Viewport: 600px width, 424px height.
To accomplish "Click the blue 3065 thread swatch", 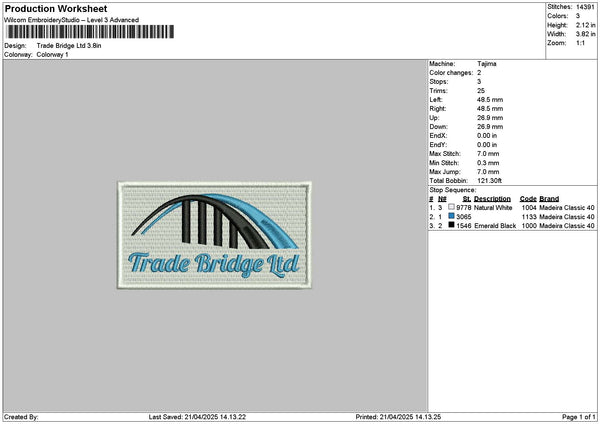I will (452, 216).
